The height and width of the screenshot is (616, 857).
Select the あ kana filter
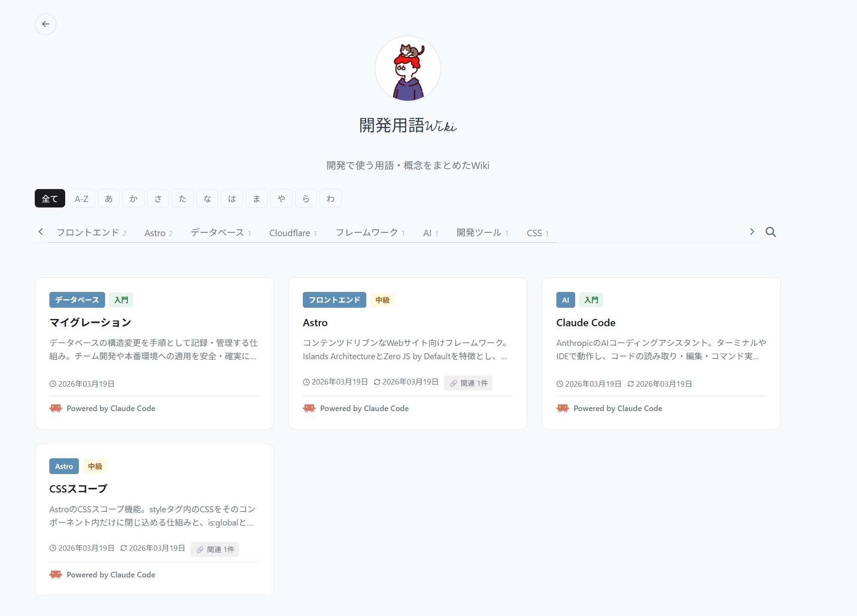click(x=109, y=198)
